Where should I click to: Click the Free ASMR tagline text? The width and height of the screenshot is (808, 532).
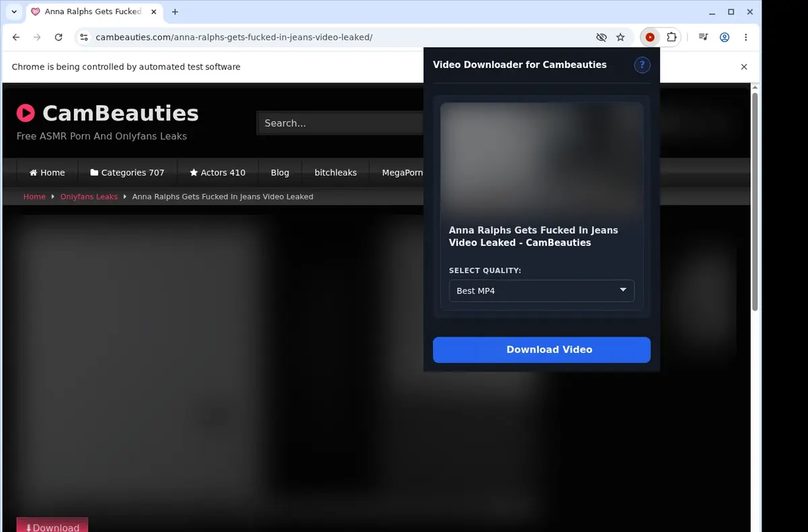click(x=102, y=136)
